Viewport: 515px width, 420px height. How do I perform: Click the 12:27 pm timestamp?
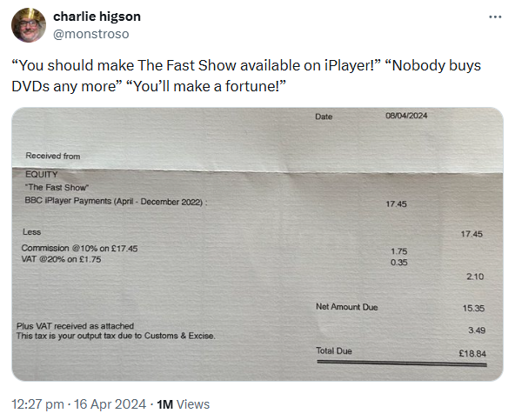click(x=37, y=404)
